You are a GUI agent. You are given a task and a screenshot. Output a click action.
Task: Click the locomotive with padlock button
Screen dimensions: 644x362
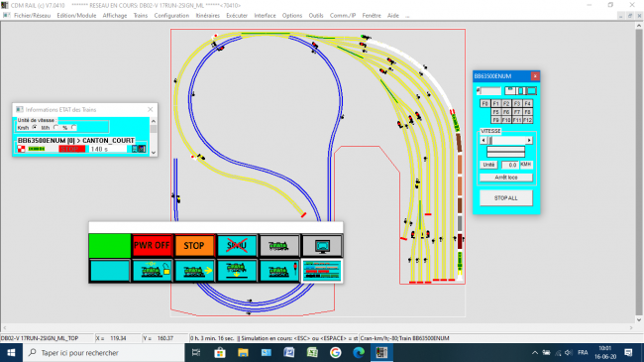(x=152, y=271)
